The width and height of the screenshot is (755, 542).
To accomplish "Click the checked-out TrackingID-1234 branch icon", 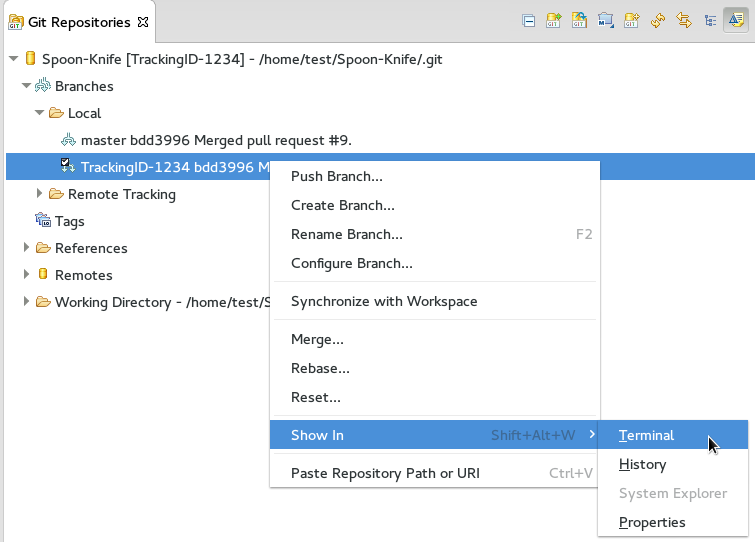I will click(x=67, y=166).
